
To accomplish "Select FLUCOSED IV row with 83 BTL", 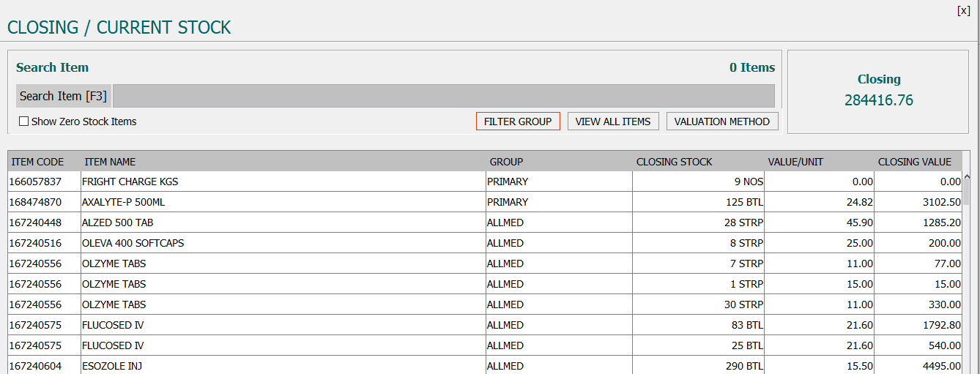I will (485, 325).
